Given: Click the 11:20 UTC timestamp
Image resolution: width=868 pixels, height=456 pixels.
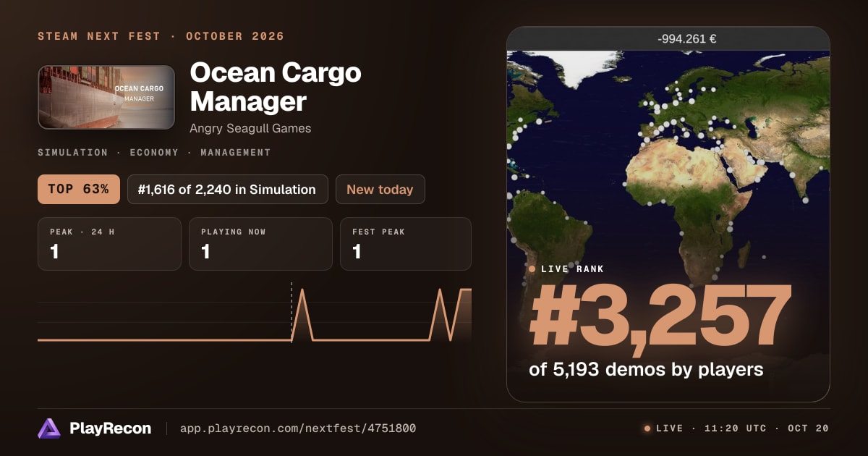Looking at the screenshot, I should click(734, 428).
